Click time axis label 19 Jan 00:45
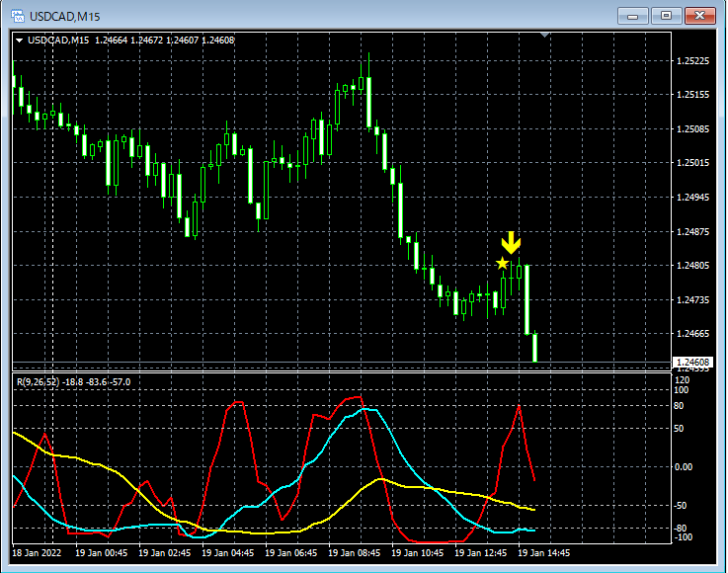728x573 pixels. (101, 553)
